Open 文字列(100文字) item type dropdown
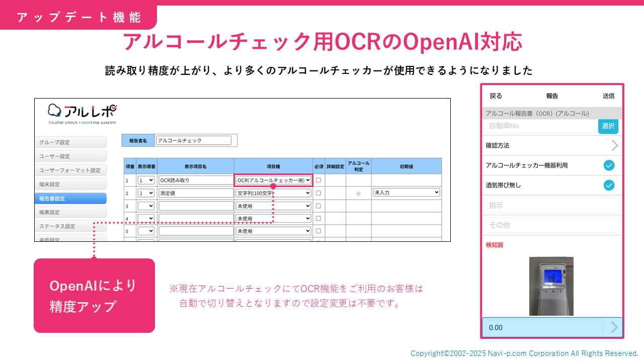 tap(274, 193)
